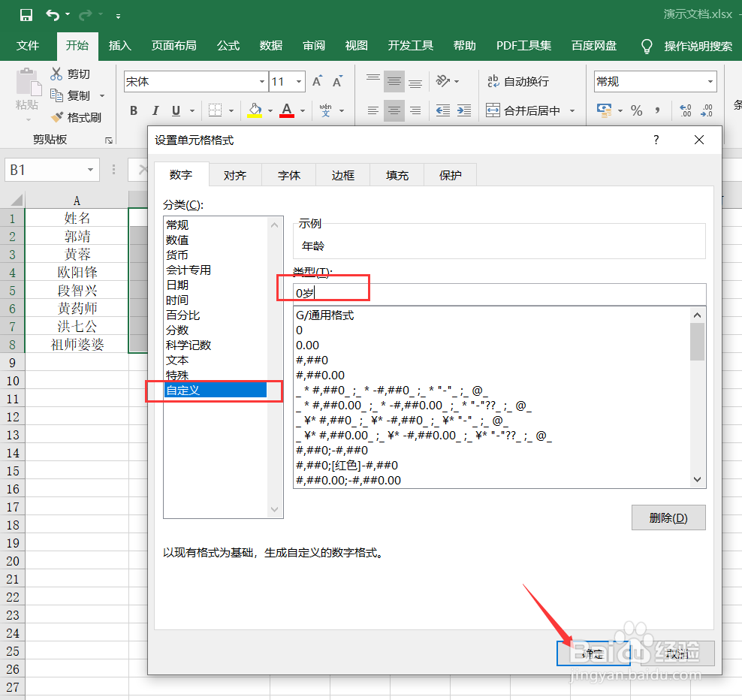Screen dimensions: 742x700
Task: Select the 剪切 (Cut) scissors icon
Action: click(x=56, y=74)
